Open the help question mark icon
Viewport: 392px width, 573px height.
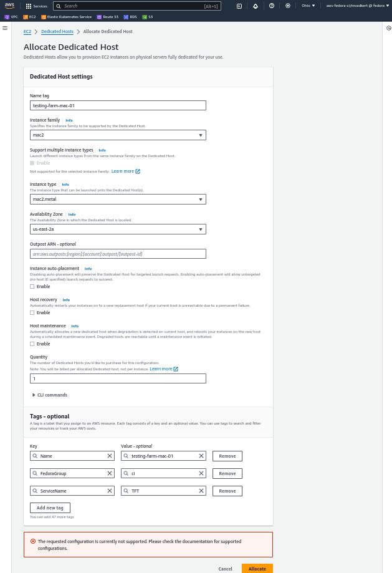click(272, 6)
